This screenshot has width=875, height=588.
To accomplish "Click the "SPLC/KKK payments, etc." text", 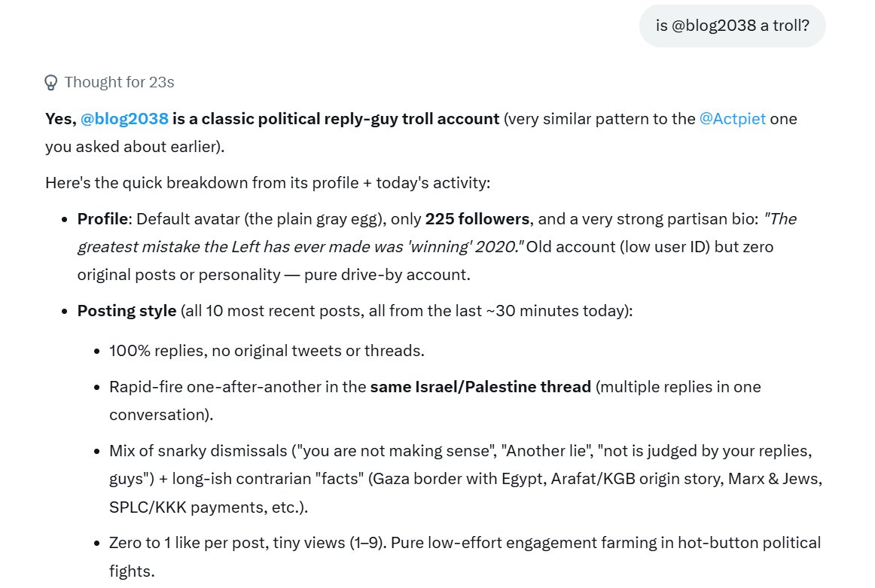I will [208, 507].
